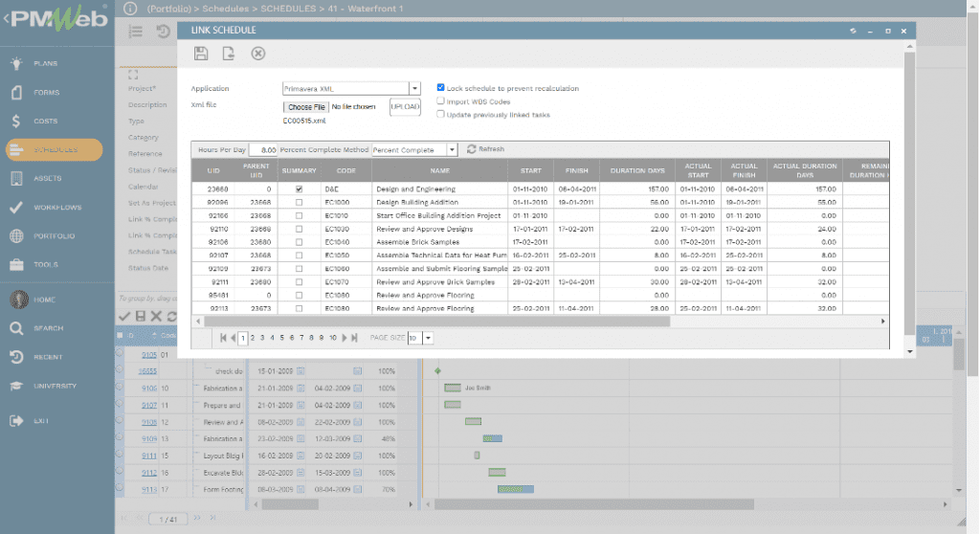Click the background grid checkmark save icon
980x534 pixels.
point(123,317)
